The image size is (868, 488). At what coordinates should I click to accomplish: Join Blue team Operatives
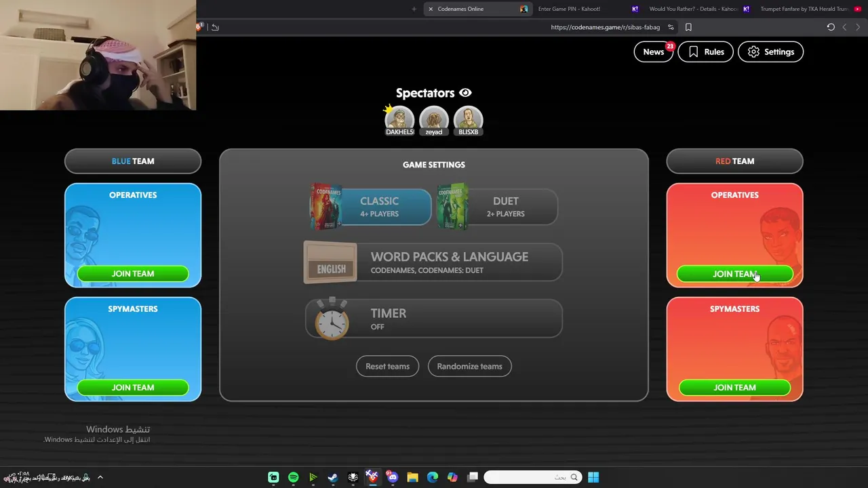133,274
